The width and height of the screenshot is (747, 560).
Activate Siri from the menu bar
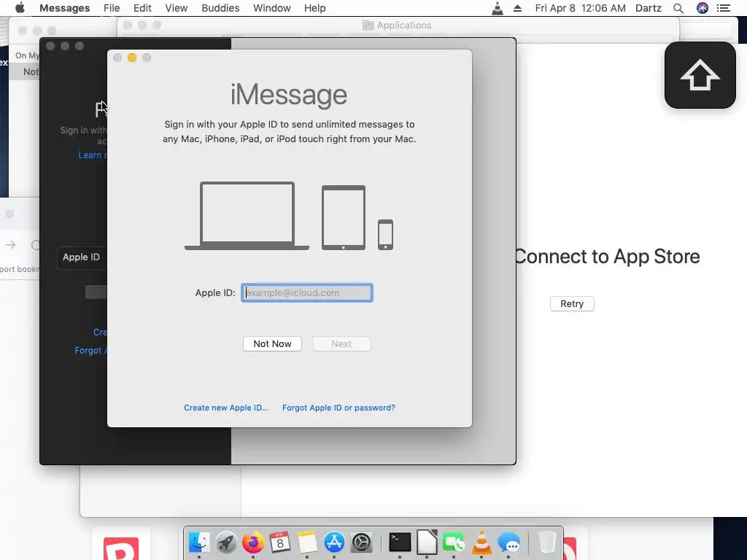point(703,8)
